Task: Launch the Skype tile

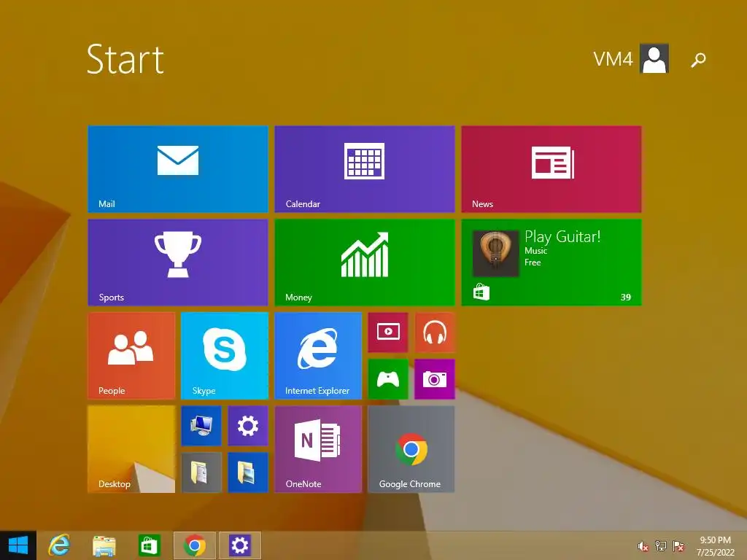Action: click(225, 356)
